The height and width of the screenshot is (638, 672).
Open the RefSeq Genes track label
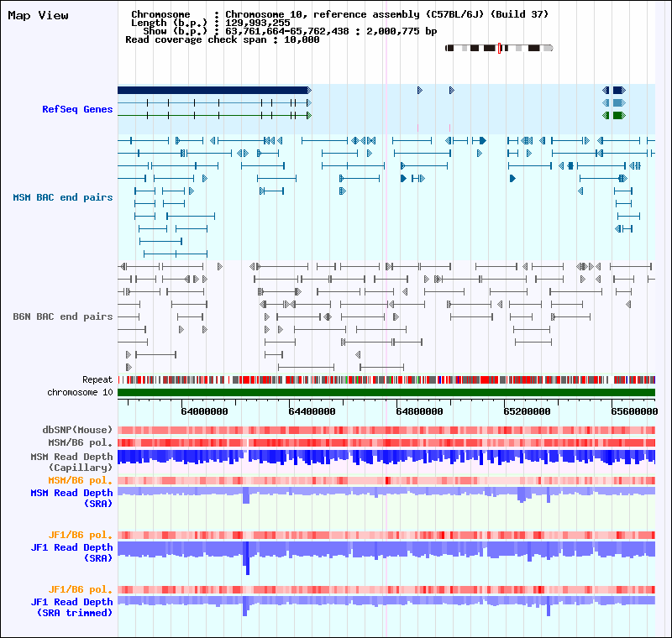click(77, 109)
